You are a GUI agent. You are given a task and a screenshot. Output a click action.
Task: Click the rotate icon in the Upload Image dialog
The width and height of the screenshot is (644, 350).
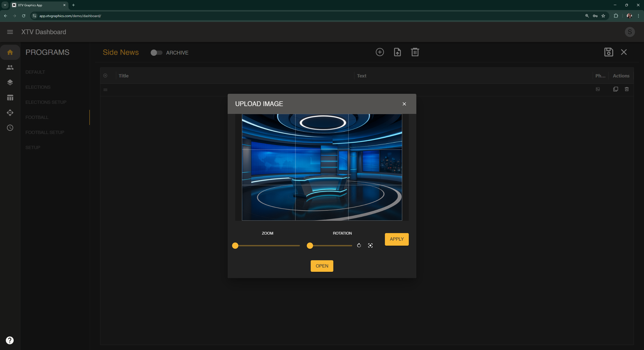coord(359,245)
